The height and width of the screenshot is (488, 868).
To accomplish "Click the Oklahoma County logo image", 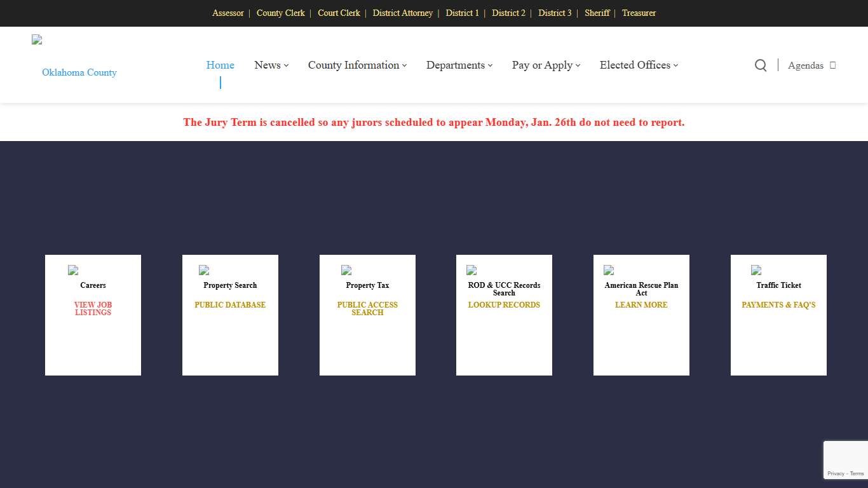I will coord(37,40).
